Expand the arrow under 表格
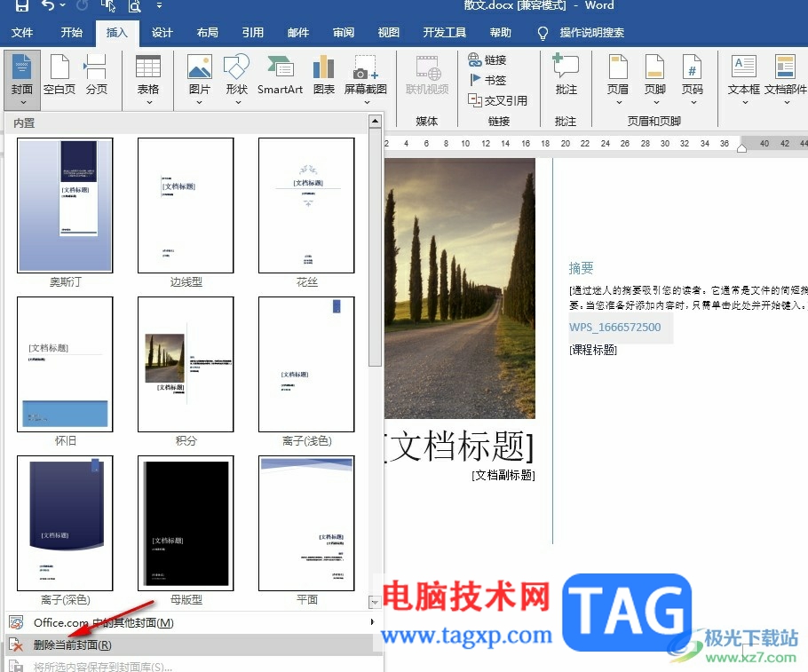Viewport: 808px width, 672px height. click(x=149, y=103)
